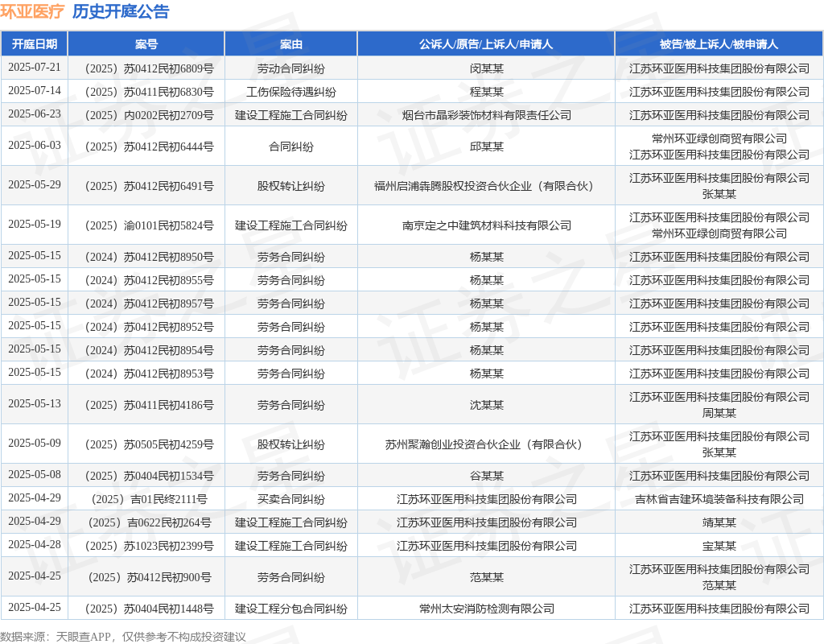Click the 环亚医疗 title text
824x644 pixels.
click(32, 11)
